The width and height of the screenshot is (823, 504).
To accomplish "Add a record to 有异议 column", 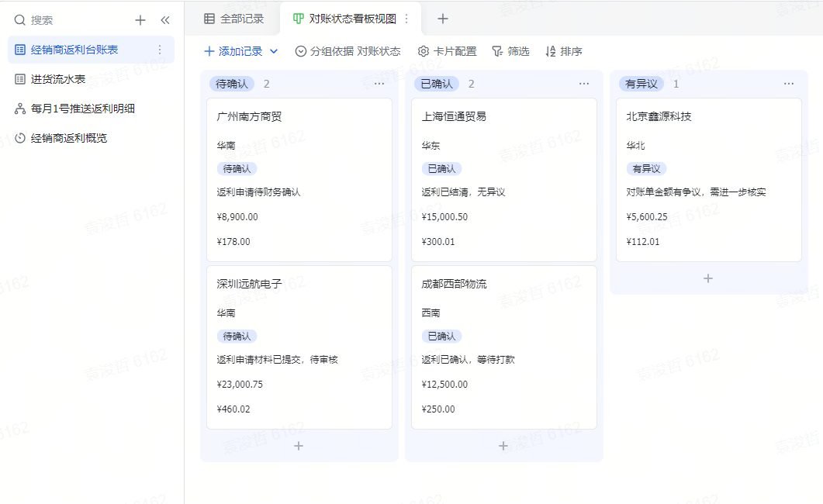I will pyautogui.click(x=708, y=278).
